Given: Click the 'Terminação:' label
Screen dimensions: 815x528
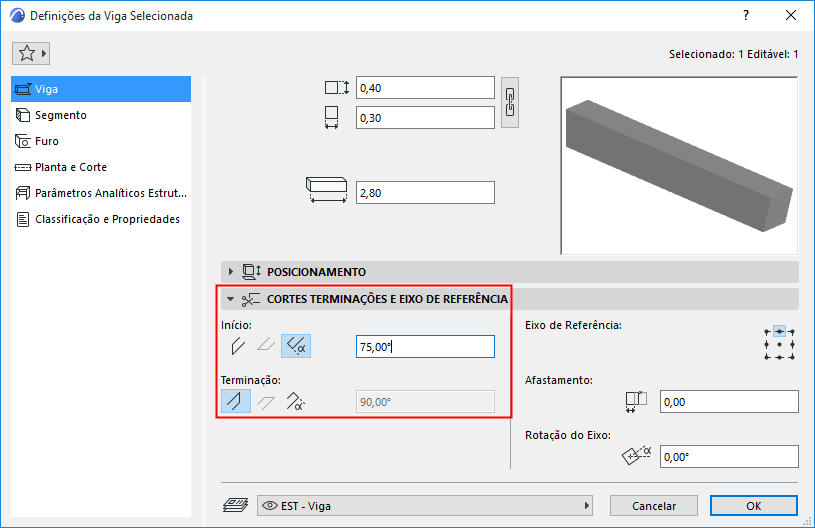Looking at the screenshot, I should point(251,380).
